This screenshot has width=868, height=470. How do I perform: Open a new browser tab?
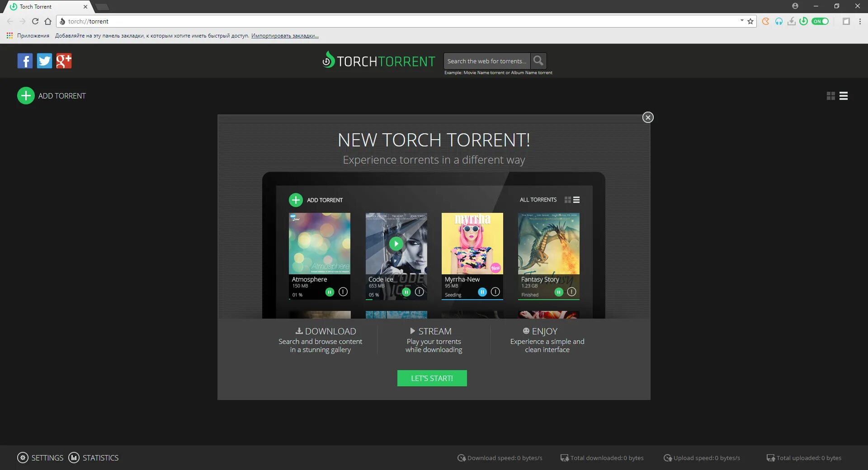(102, 7)
